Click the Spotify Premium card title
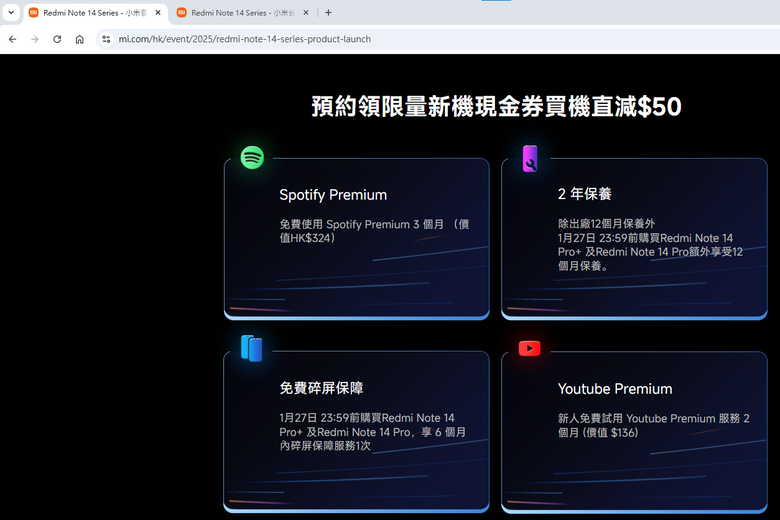Image resolution: width=780 pixels, height=520 pixels. click(x=333, y=195)
